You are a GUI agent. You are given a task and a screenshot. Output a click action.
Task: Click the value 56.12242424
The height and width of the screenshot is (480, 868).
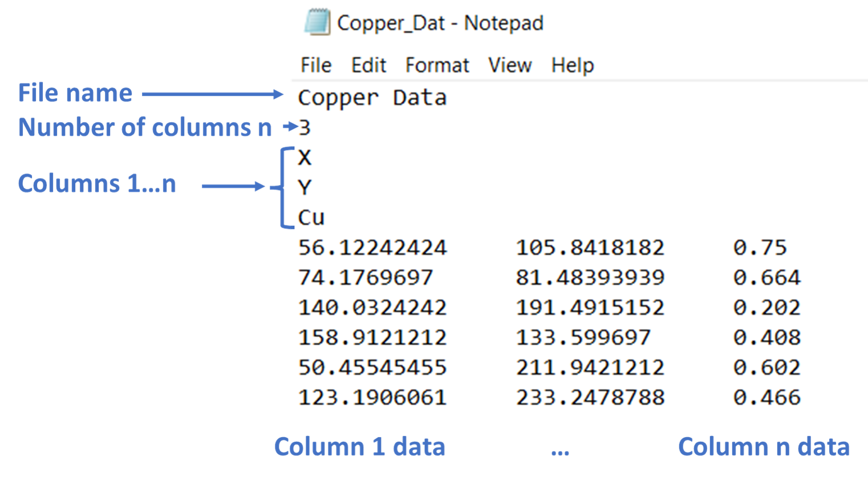(372, 248)
